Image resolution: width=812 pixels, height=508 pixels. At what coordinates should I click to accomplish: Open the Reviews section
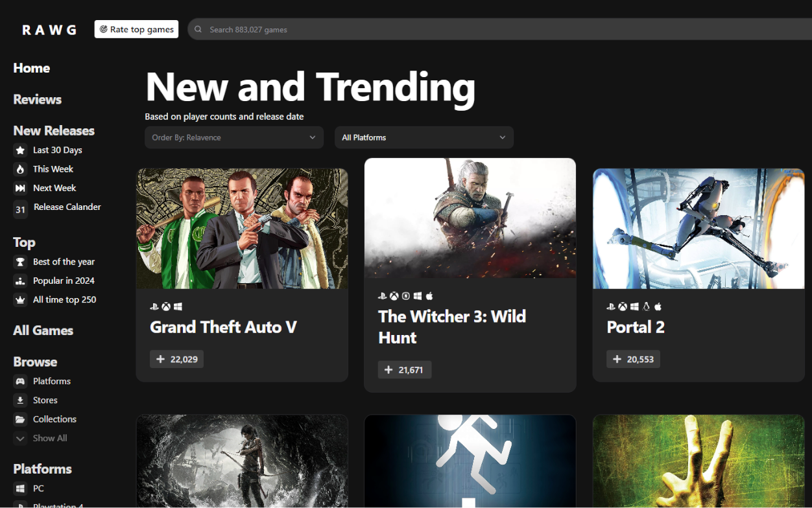click(x=38, y=99)
